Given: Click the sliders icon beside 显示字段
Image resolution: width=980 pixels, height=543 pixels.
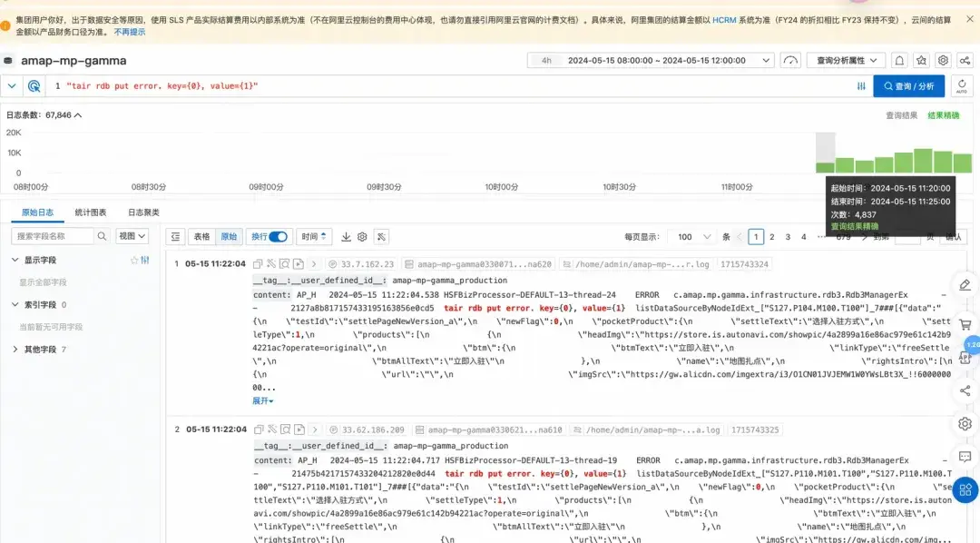Looking at the screenshot, I should [x=145, y=261].
